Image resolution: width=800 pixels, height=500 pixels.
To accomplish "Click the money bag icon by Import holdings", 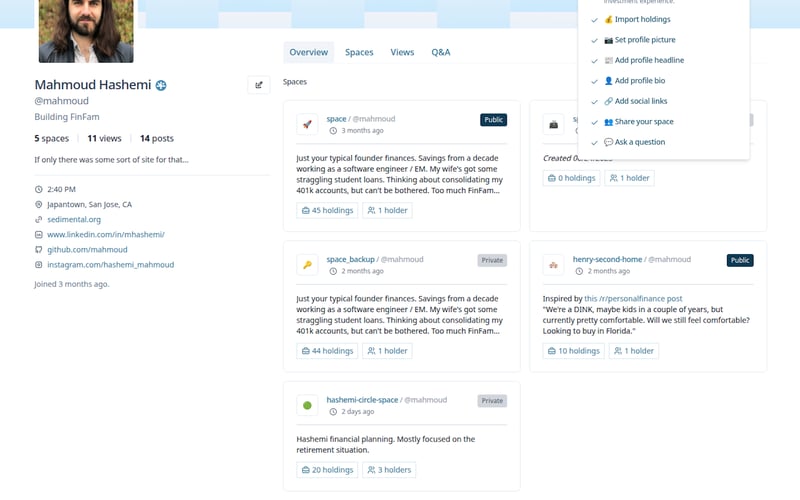I will (x=608, y=19).
